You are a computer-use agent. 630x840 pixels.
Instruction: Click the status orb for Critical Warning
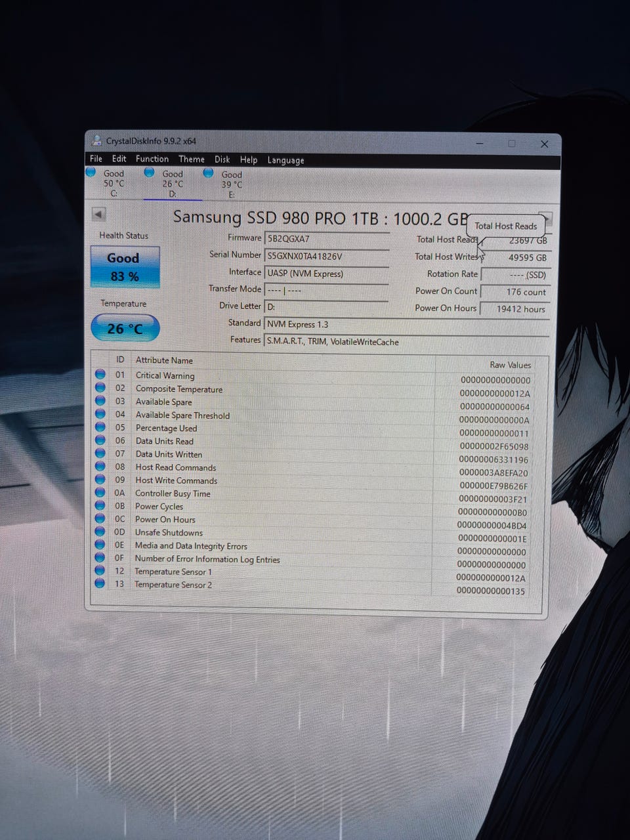[100, 374]
